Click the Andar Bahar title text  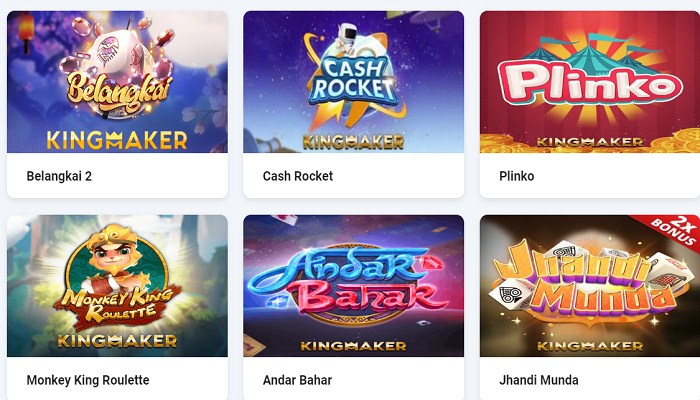coord(297,380)
